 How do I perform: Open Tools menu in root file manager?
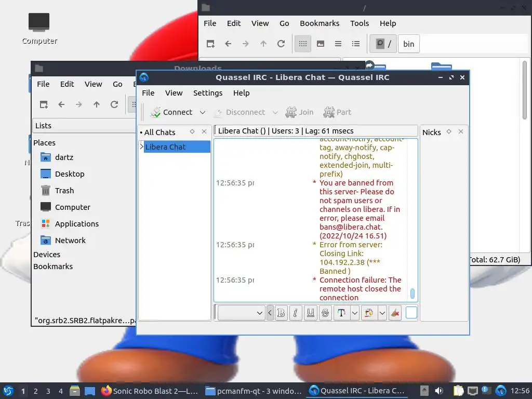pos(360,23)
